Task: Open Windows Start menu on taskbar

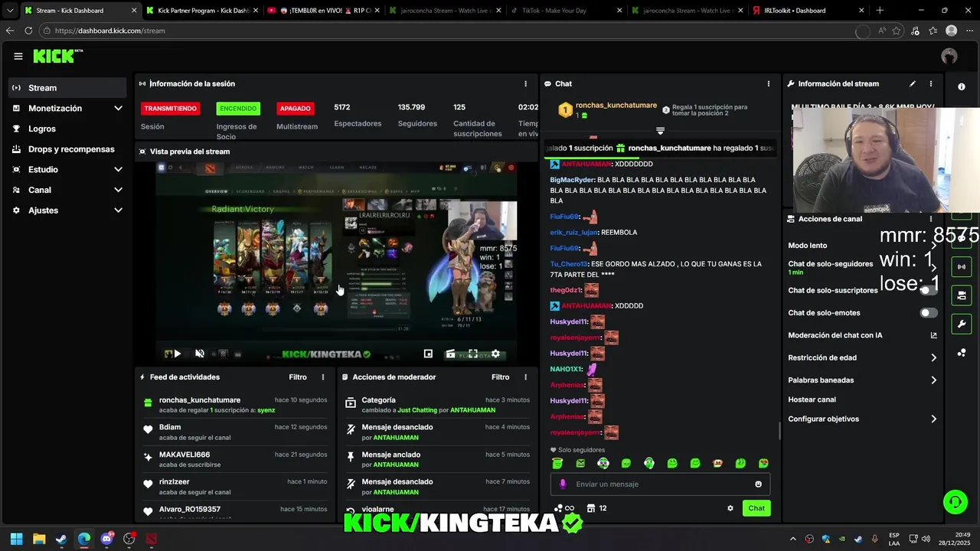Action: pyautogui.click(x=17, y=539)
